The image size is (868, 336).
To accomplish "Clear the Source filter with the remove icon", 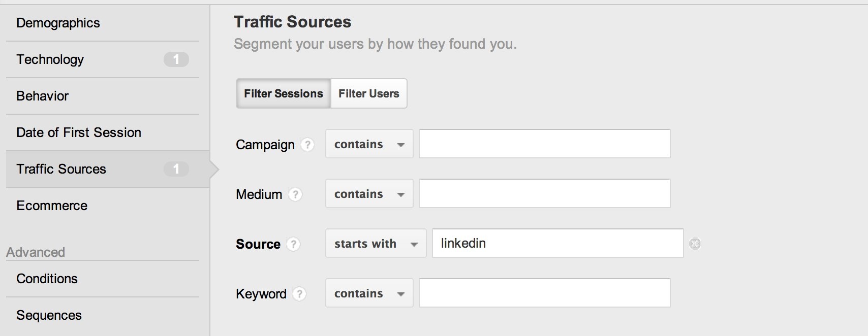I will [x=695, y=244].
